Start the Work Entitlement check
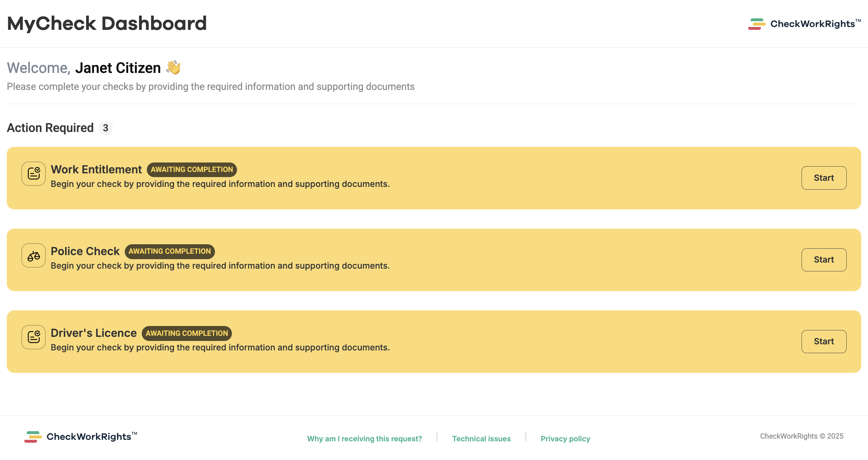This screenshot has width=868, height=460. [x=824, y=178]
